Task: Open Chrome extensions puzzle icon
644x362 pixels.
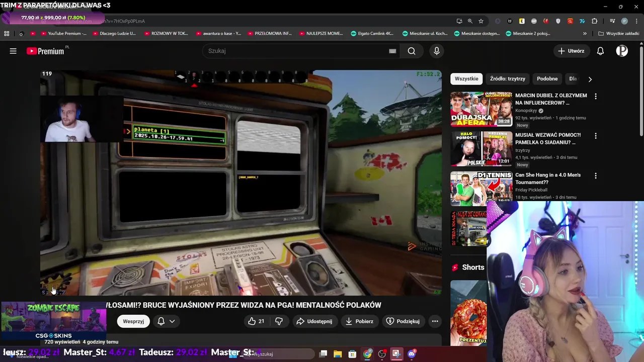Action: [x=594, y=21]
